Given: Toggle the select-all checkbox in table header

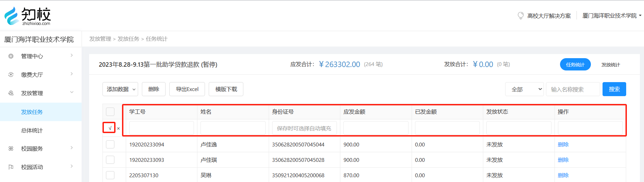Looking at the screenshot, I should (110, 112).
